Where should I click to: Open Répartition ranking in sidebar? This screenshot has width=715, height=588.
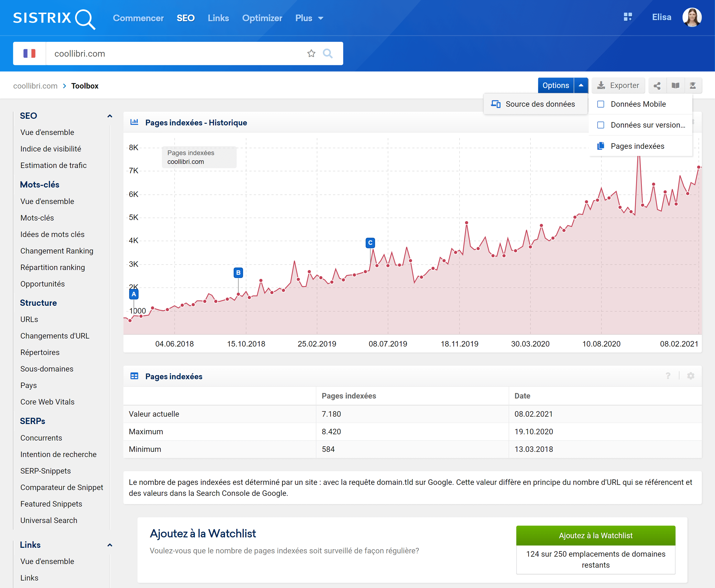(x=53, y=268)
